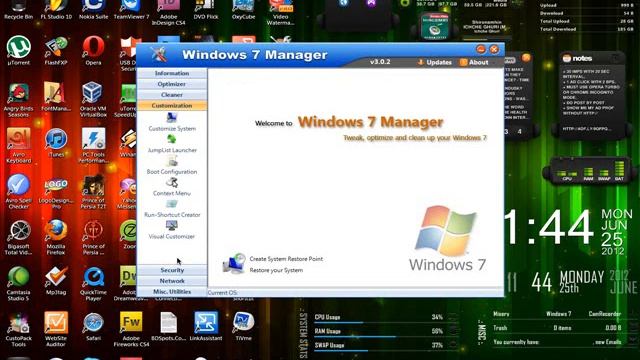This screenshot has width=640, height=360.
Task: Switch to the Optimizer section
Action: (x=172, y=84)
